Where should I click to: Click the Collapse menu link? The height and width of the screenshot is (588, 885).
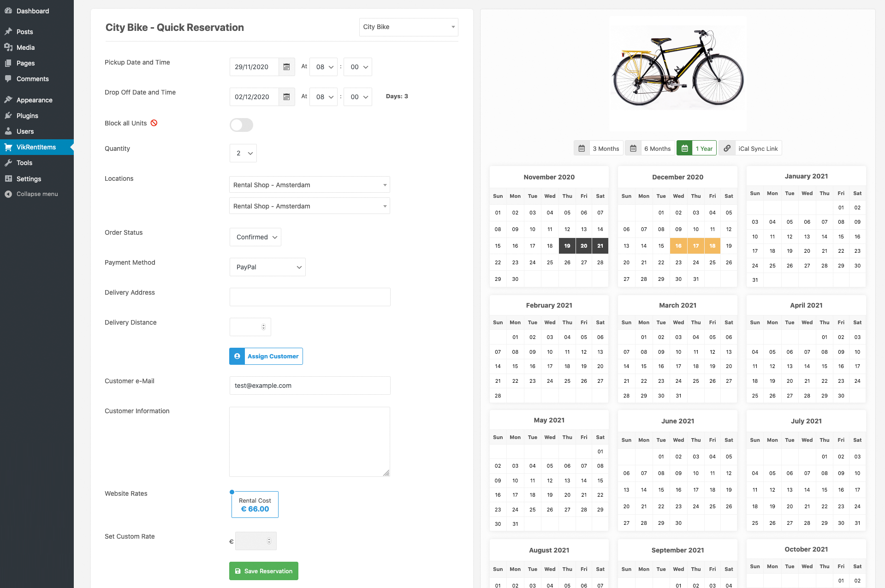click(x=37, y=194)
